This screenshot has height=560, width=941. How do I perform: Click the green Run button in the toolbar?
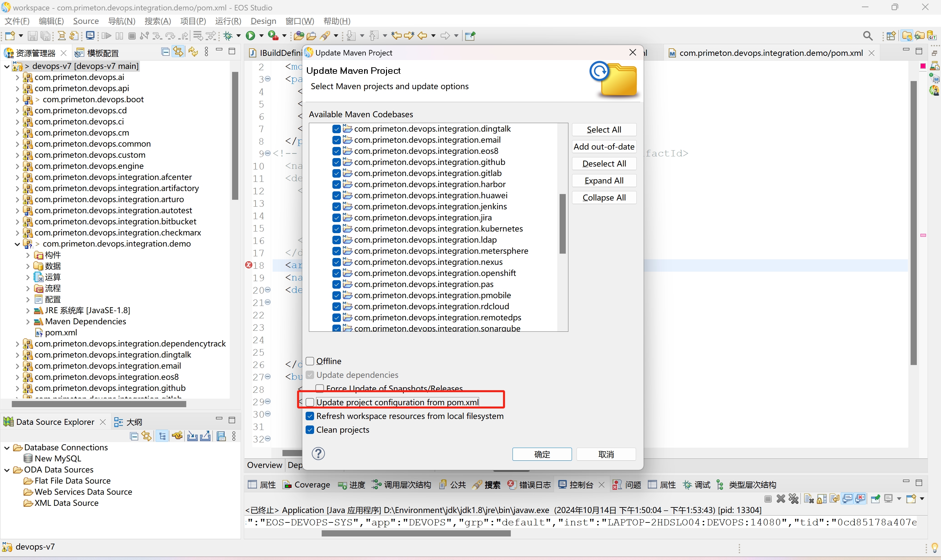250,36
